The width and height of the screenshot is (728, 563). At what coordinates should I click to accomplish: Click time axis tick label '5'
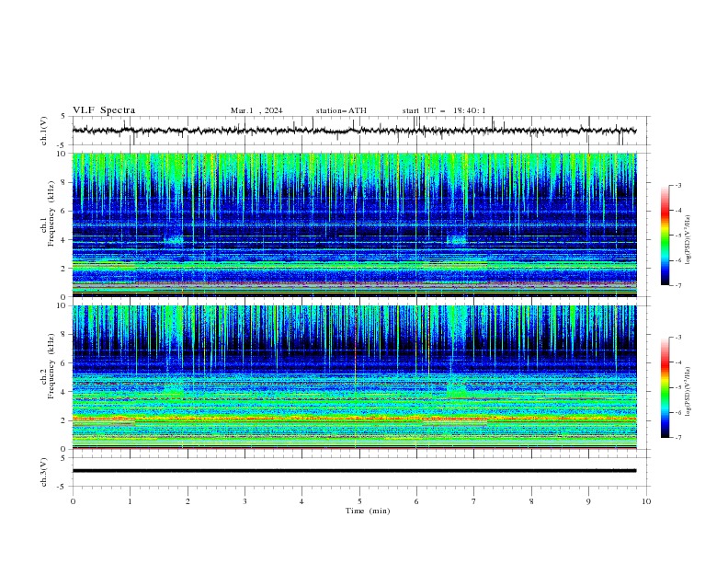(359, 501)
